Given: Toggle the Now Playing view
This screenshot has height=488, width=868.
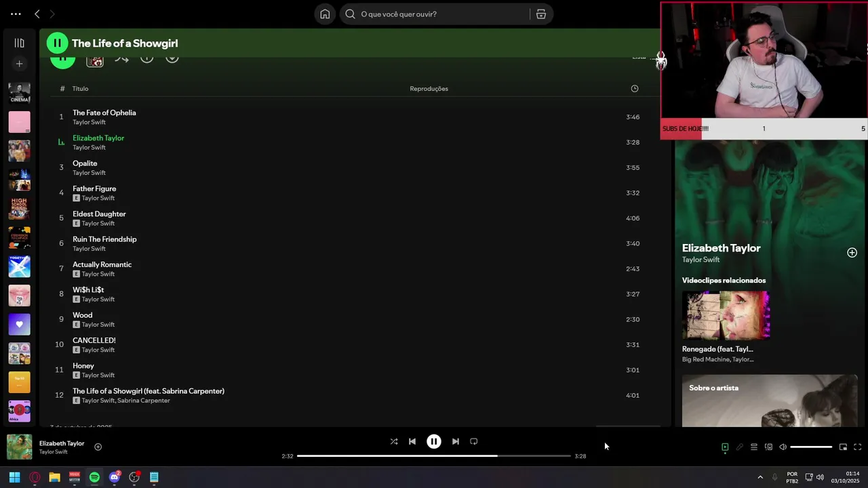Looking at the screenshot, I should [725, 447].
